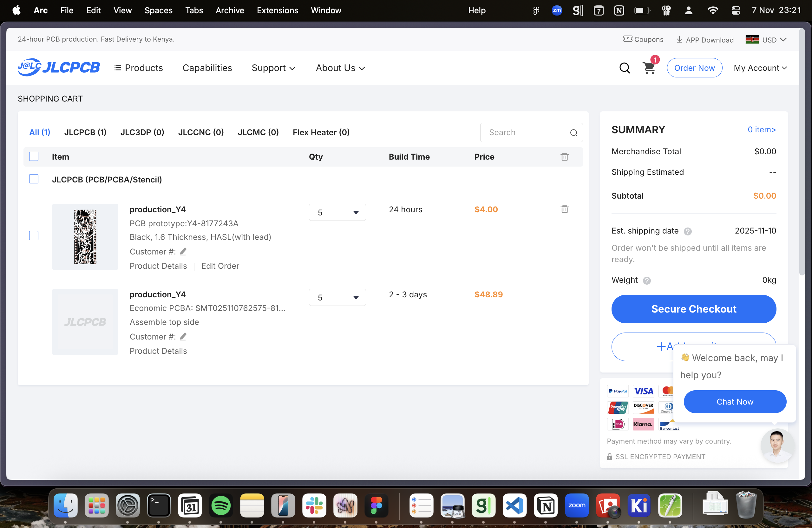Edit customer number of PCB prototype item
The image size is (812, 528).
pos(183,252)
